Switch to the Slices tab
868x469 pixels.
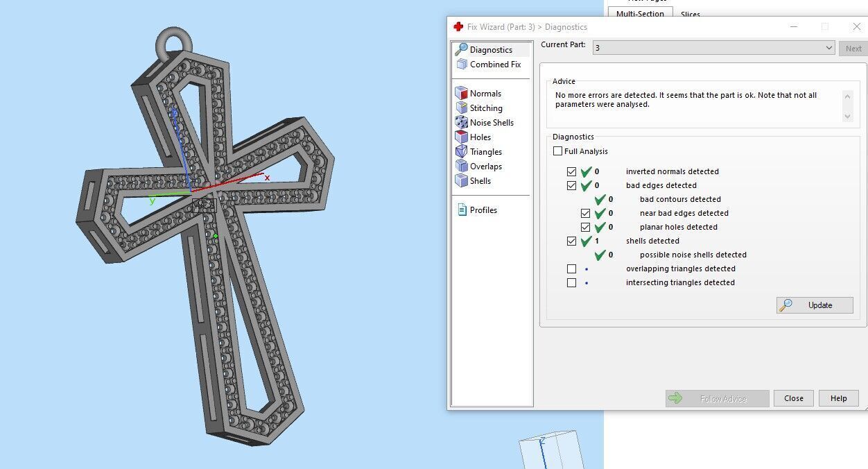[x=691, y=14]
